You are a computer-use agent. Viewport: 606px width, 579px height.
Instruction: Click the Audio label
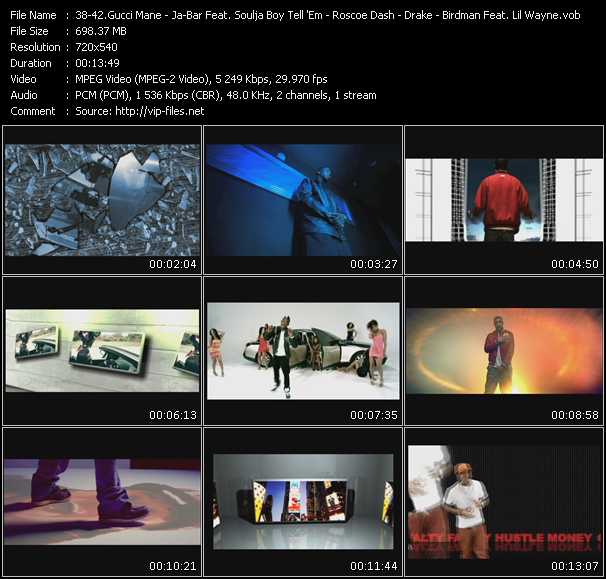click(x=24, y=95)
